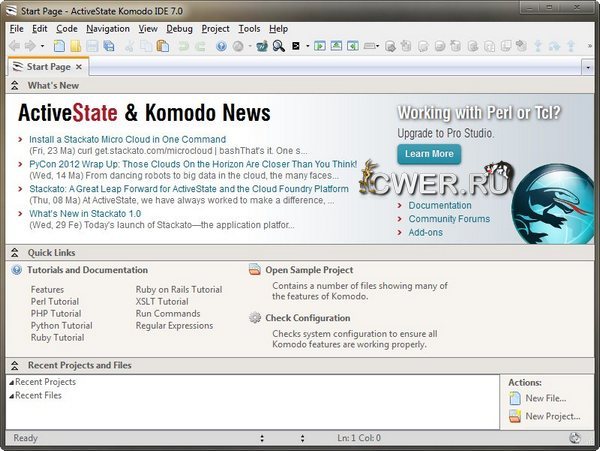Open the Python Tutorial link
The width and height of the screenshot is (600, 451).
(x=62, y=326)
